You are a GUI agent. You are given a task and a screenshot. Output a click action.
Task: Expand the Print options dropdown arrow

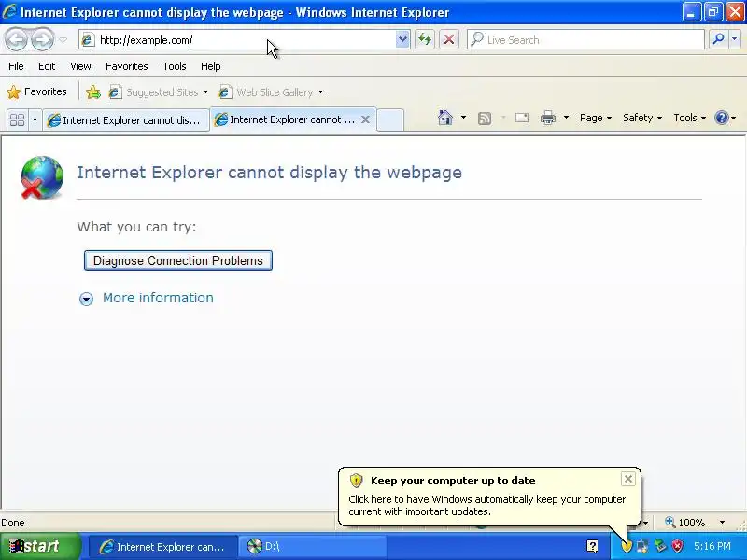(566, 118)
